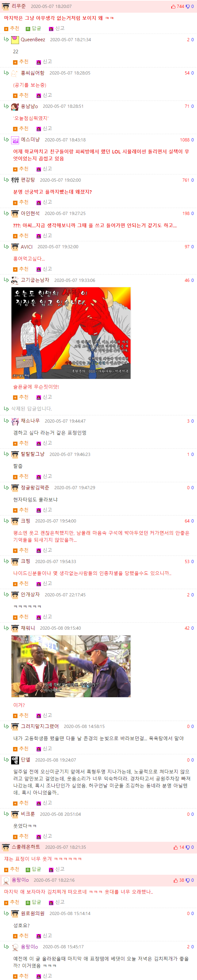Report 채워니's image reply
This screenshot has width=197, height=980.
tap(44, 715)
